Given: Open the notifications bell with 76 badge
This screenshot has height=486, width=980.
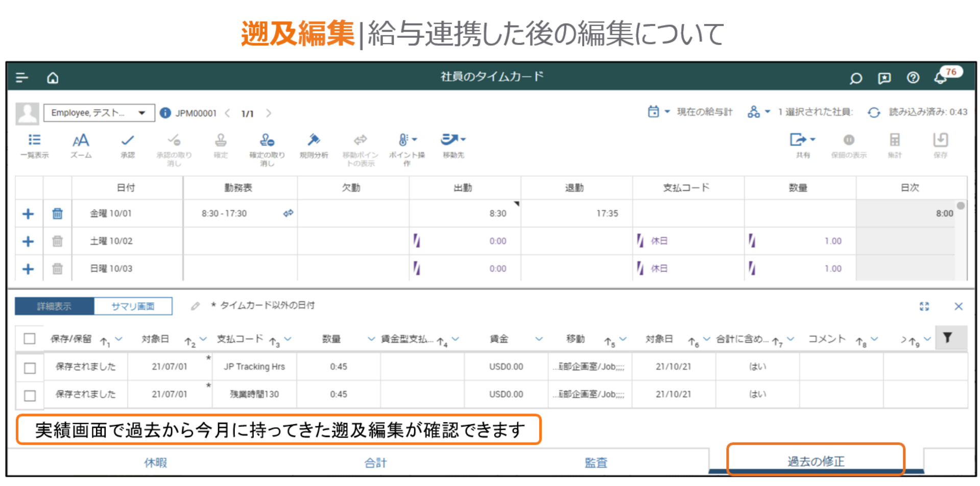Looking at the screenshot, I should coord(941,78).
